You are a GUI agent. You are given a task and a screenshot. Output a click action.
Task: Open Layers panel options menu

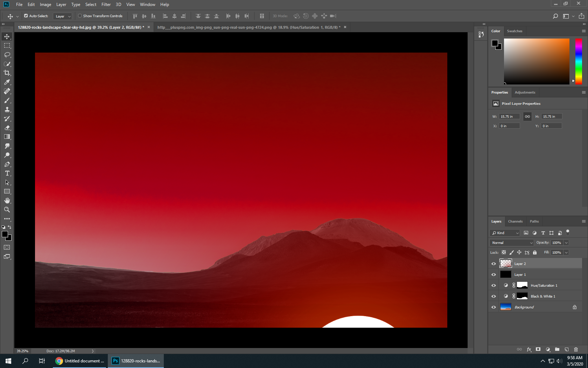[583, 221]
